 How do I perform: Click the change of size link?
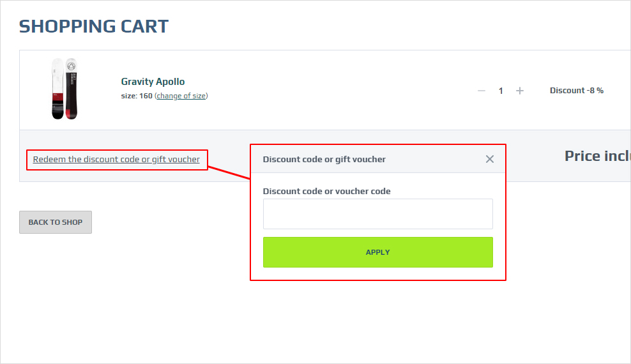coord(181,96)
